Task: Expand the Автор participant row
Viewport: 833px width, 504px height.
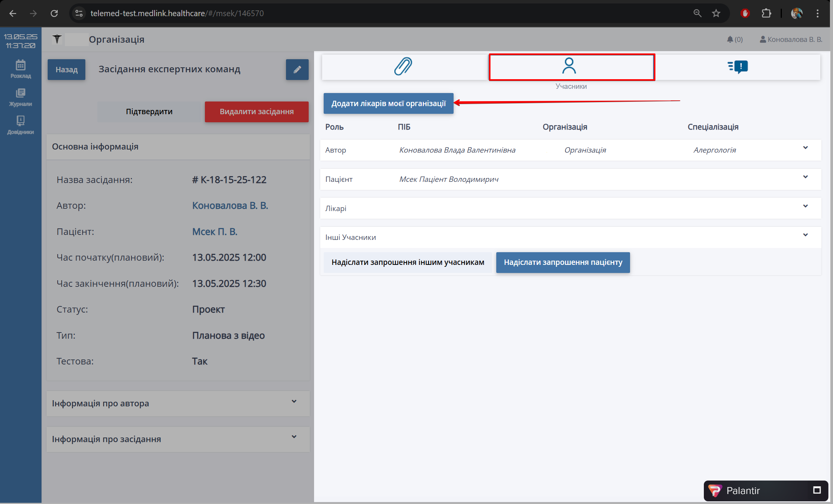Action: click(x=805, y=148)
